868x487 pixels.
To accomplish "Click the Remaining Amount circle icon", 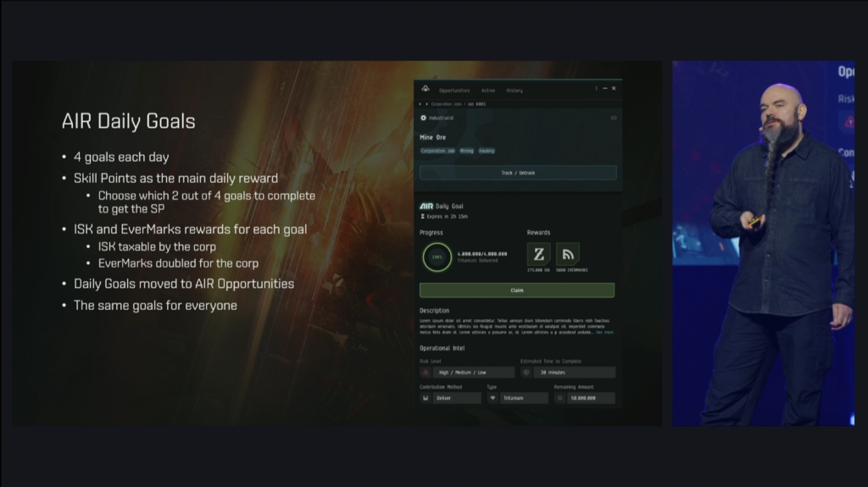I will (x=559, y=398).
